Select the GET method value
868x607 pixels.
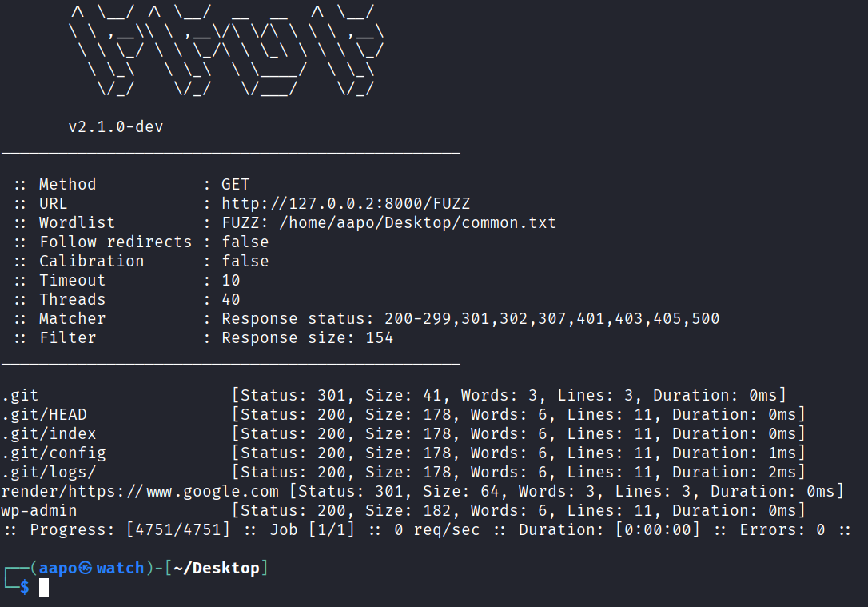pyautogui.click(x=236, y=184)
